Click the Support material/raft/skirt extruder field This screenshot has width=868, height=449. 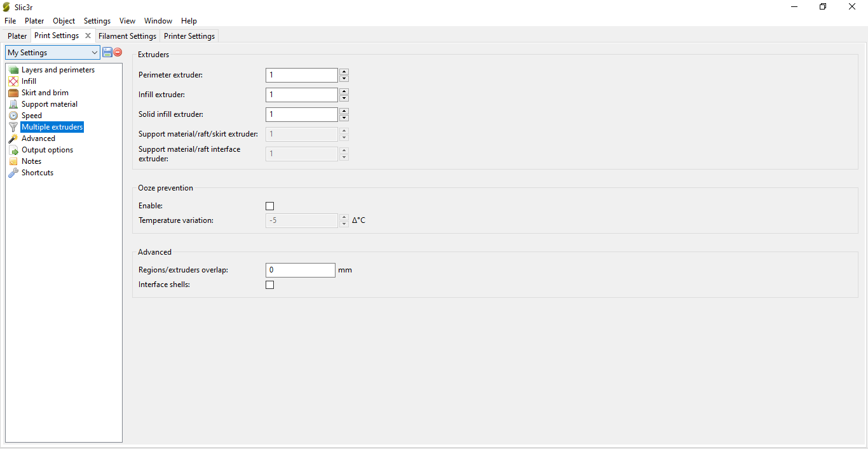pos(302,134)
